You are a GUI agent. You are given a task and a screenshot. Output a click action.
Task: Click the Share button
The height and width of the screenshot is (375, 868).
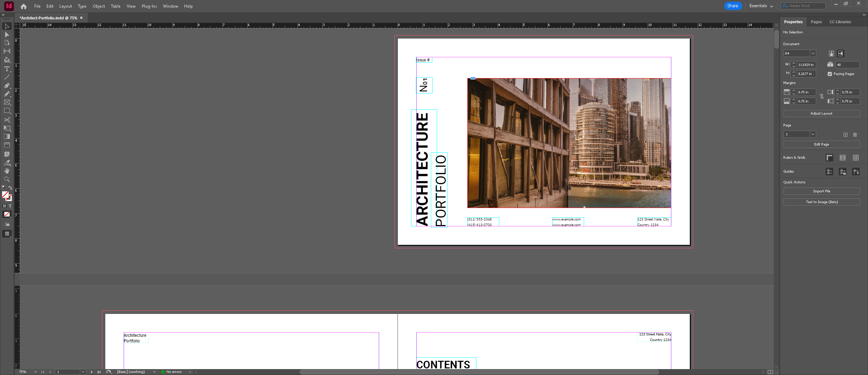tap(733, 6)
